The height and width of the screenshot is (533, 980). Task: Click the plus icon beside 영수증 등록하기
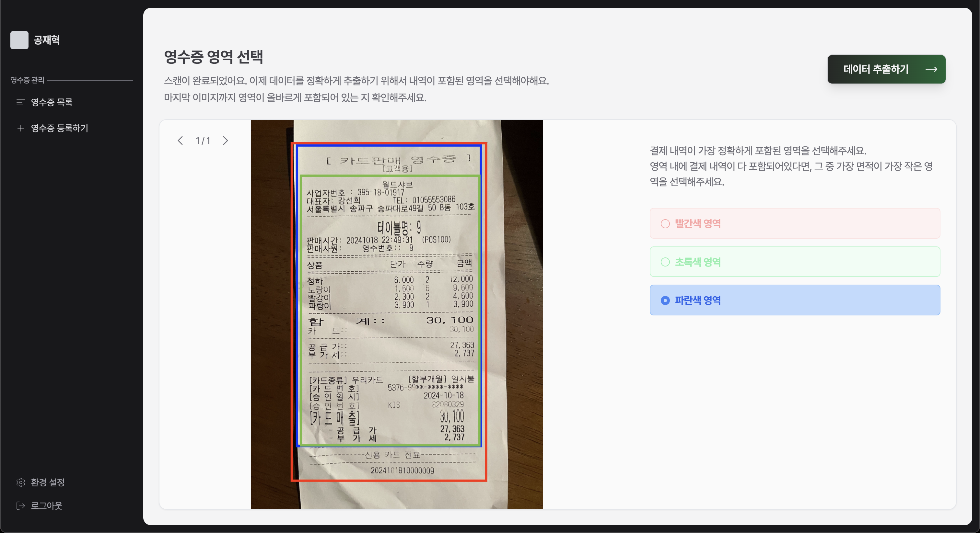click(x=20, y=128)
